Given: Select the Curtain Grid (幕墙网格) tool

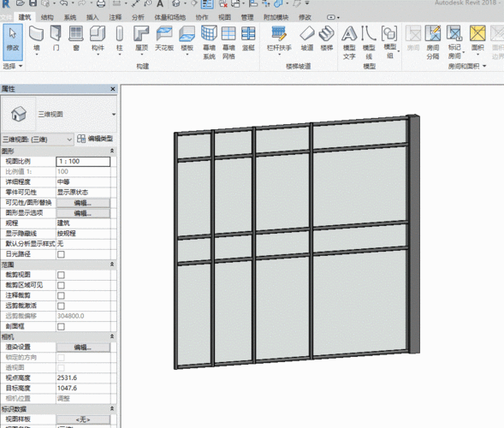Looking at the screenshot, I should (228, 43).
